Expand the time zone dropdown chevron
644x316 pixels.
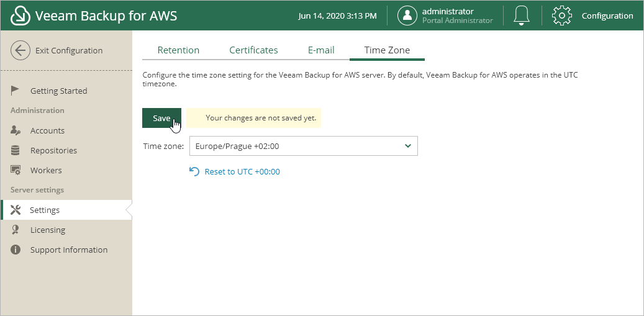click(x=408, y=146)
